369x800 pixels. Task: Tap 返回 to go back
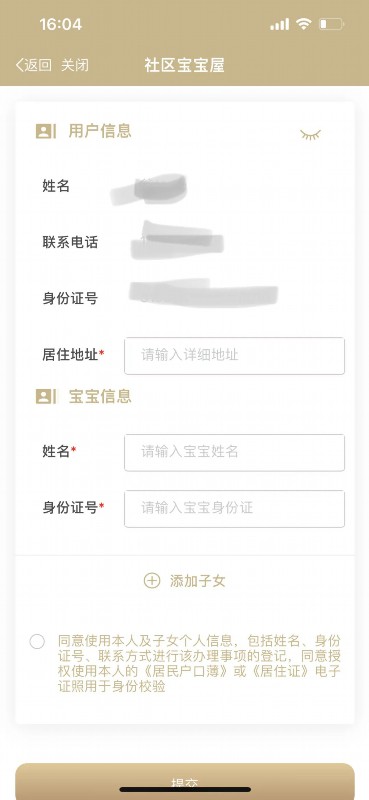coord(38,65)
